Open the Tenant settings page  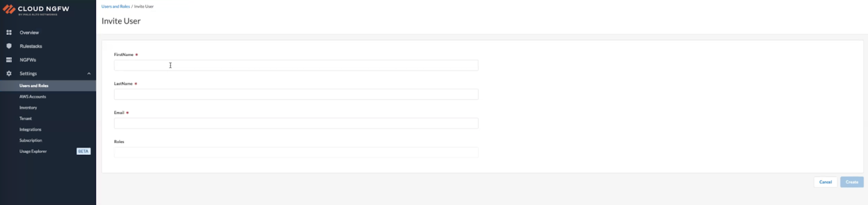click(x=25, y=118)
